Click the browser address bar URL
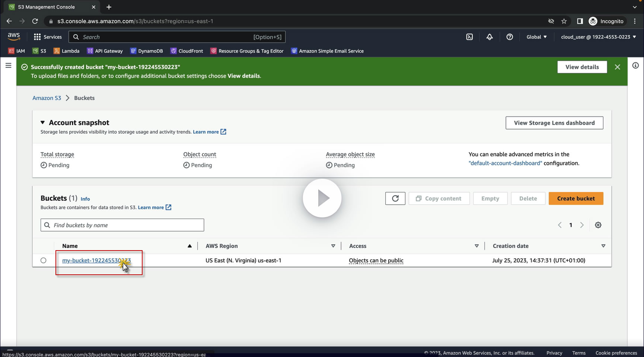The image size is (644, 357). tap(135, 21)
